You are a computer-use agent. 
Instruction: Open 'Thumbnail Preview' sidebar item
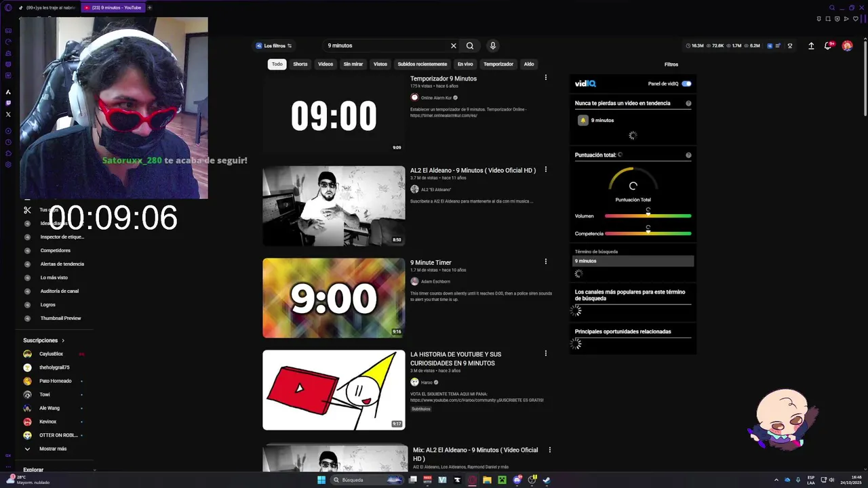[60, 318]
